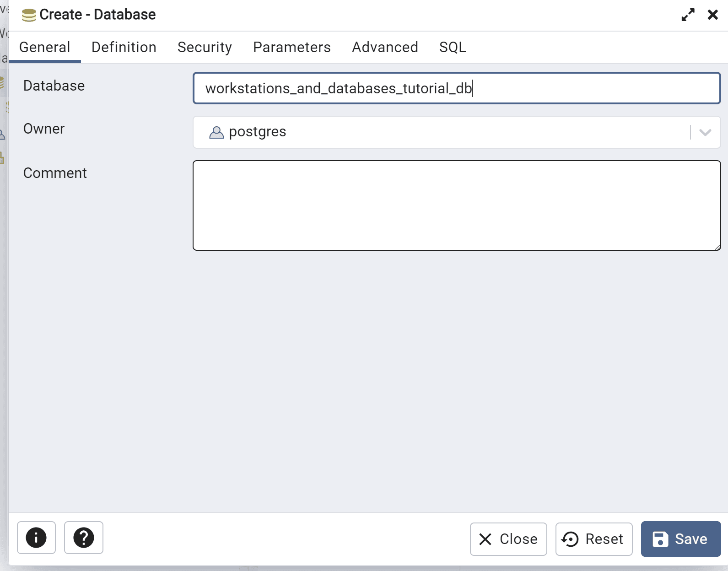
Task: Open help with the question mark button
Action: tap(84, 538)
